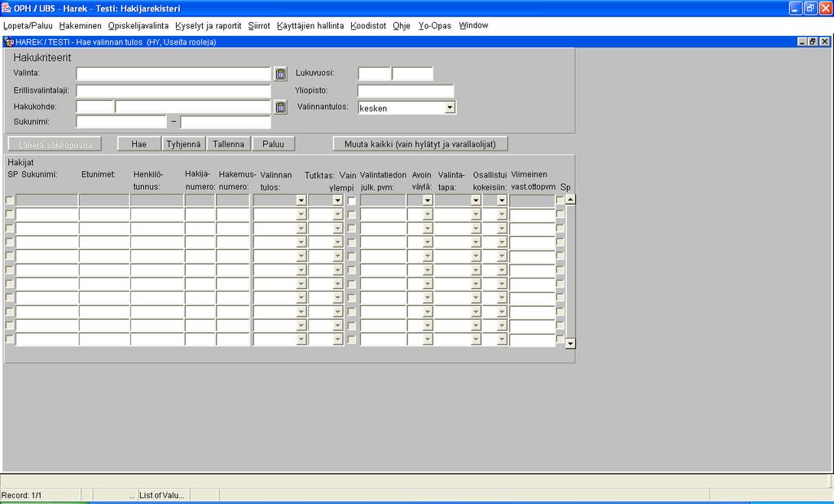Open the Ohje menu
The height and width of the screenshot is (504, 834).
[x=402, y=25]
